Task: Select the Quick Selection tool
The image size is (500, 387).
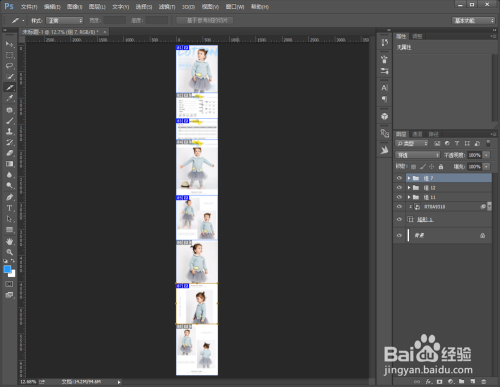Action: (9, 77)
